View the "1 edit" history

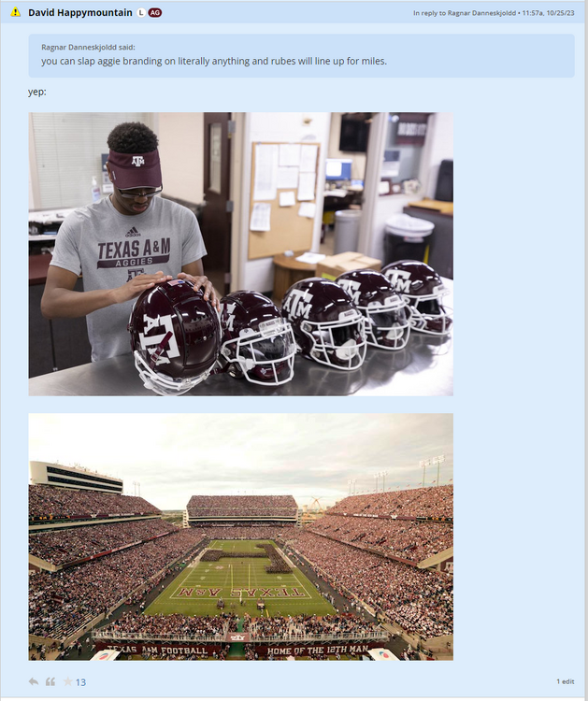point(565,682)
